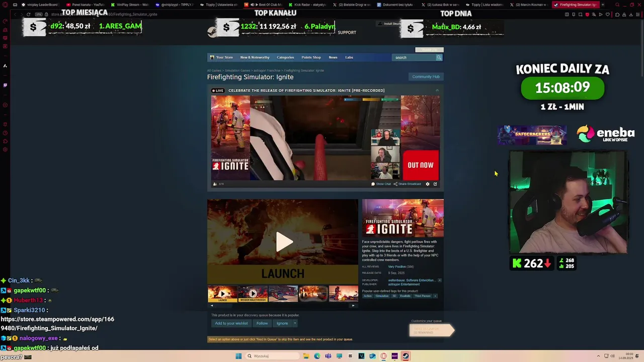Screen dimensions: 644x362
Task: Click the Safecrackers banner
Action: pyautogui.click(x=532, y=135)
